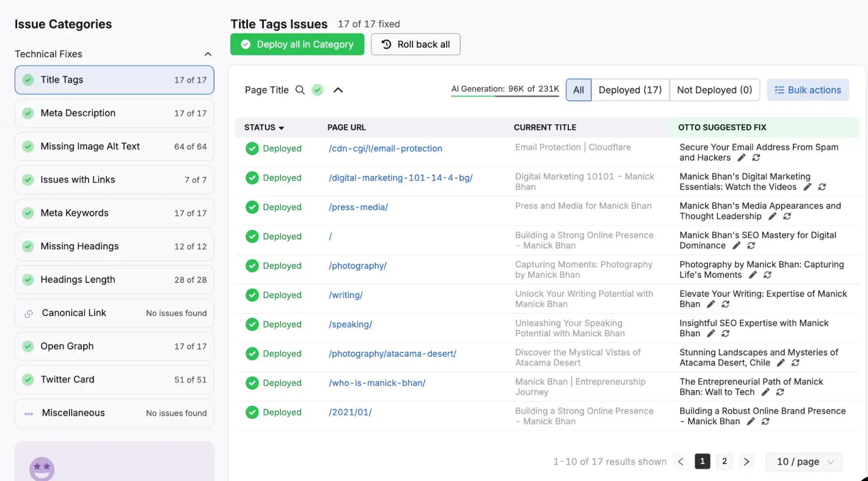Toggle Deployed checkmark for /digital-marketing-101-14-4-bg/
This screenshot has height=481, width=868.
[252, 178]
